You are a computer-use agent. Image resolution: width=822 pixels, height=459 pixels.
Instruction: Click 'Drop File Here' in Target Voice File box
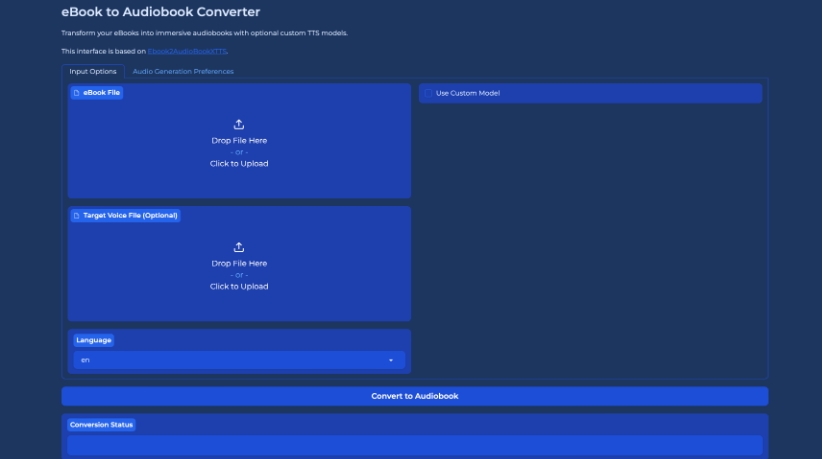239,263
